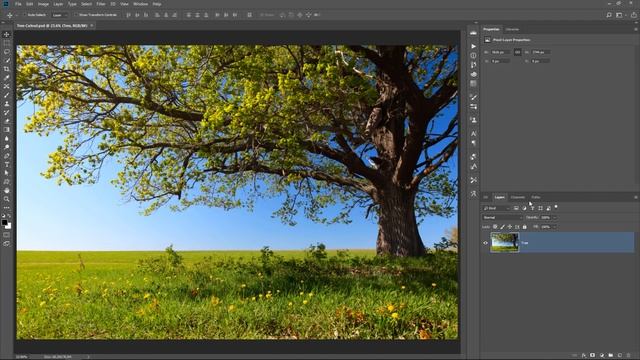The image size is (640, 360).
Task: Select the Shape tool
Action: 7,182
